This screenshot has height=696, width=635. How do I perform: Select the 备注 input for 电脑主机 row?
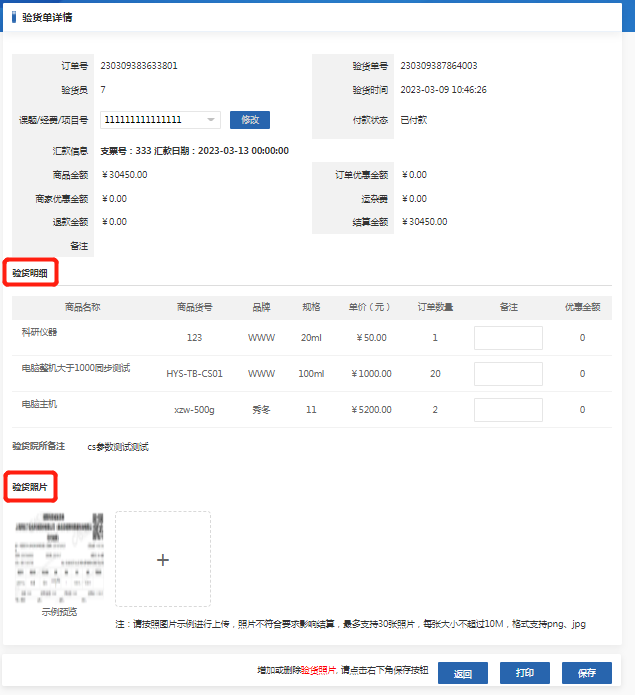pyautogui.click(x=507, y=410)
